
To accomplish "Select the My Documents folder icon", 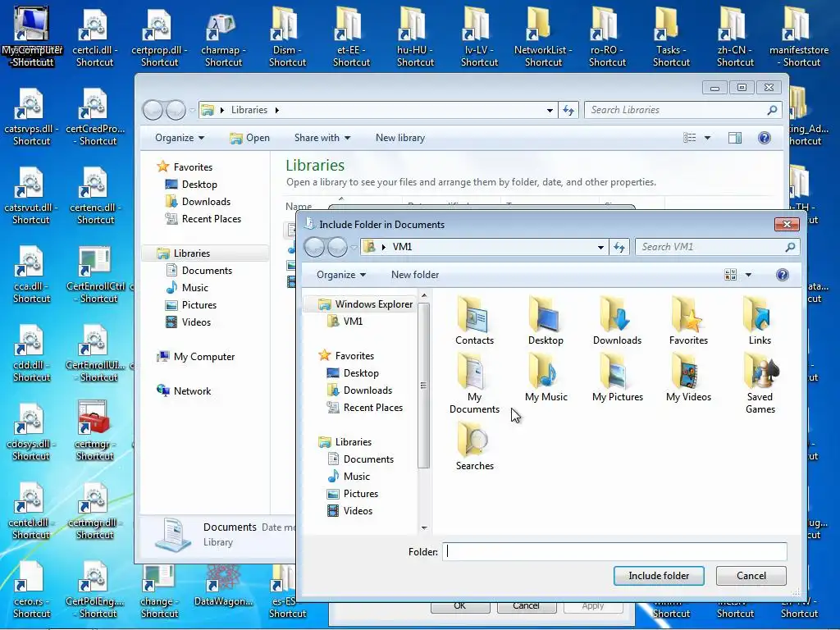I will click(474, 383).
